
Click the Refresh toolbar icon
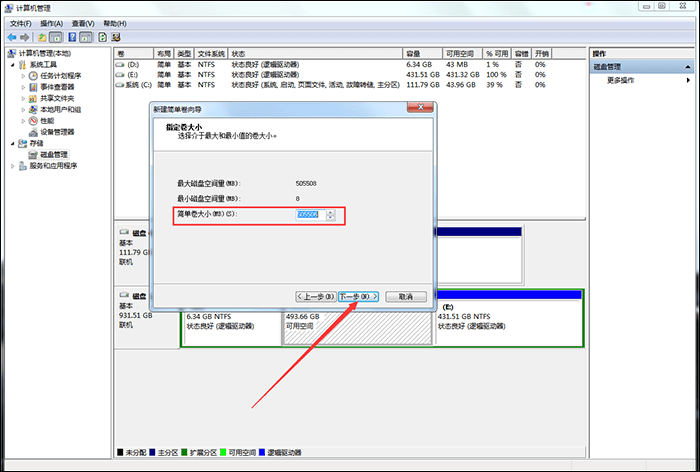pyautogui.click(x=102, y=38)
